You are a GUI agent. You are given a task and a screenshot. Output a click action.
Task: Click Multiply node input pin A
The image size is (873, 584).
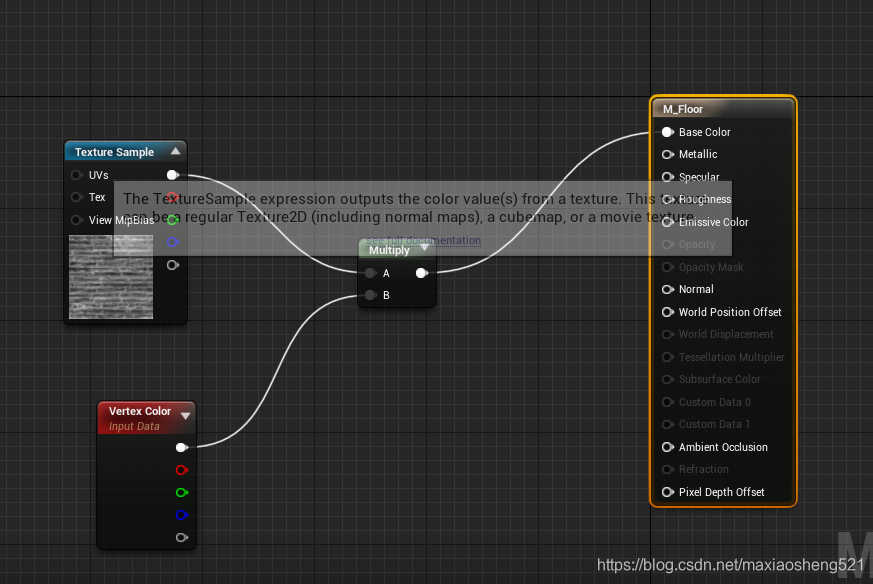tap(370, 273)
